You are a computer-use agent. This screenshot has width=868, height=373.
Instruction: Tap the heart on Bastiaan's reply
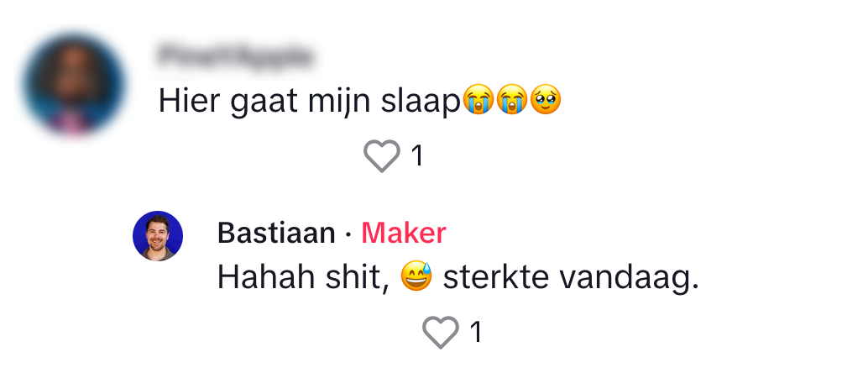tap(441, 333)
